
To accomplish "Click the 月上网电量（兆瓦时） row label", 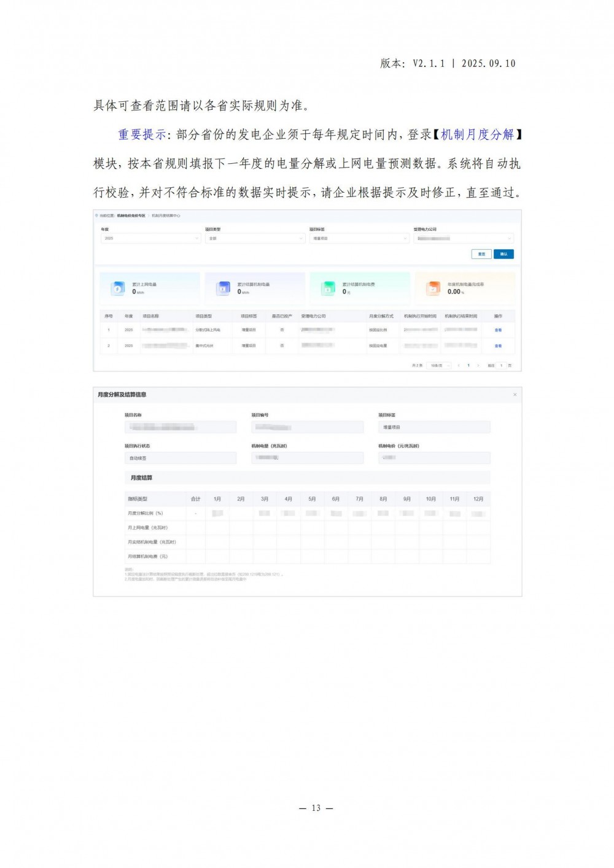I will tap(147, 527).
